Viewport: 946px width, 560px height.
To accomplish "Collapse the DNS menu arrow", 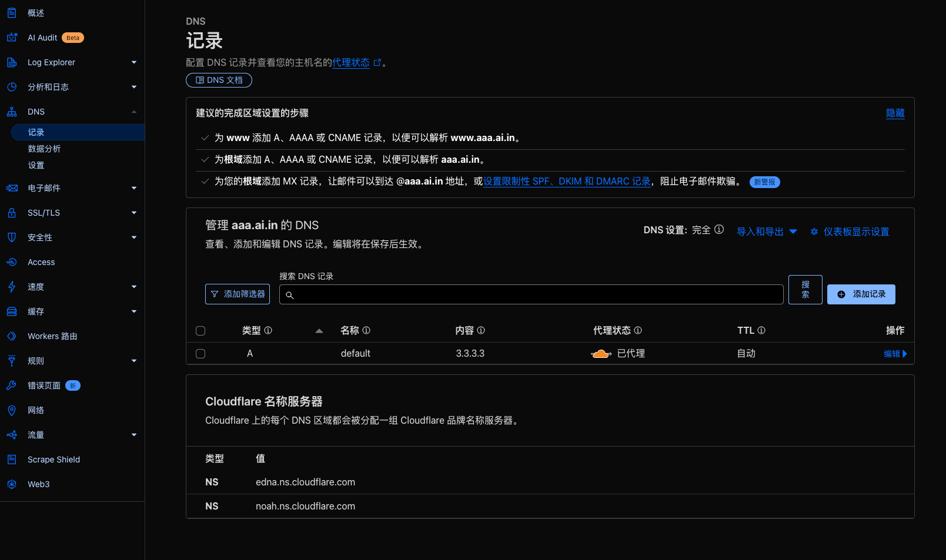I will [x=134, y=112].
